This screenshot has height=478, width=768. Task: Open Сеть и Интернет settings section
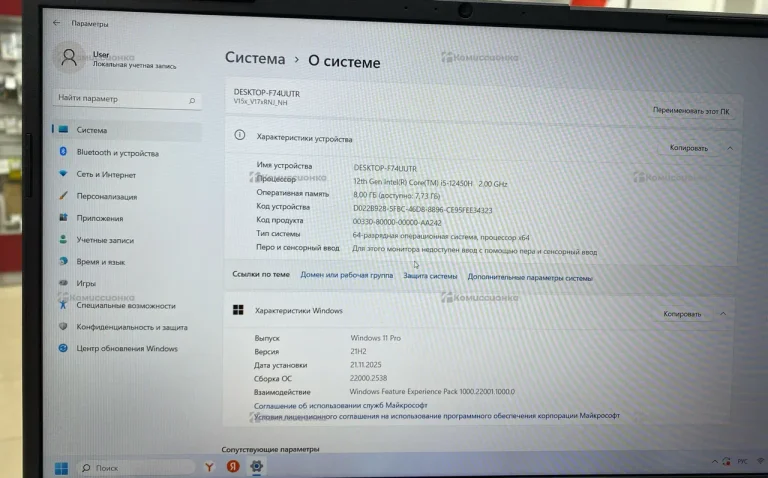(106, 175)
